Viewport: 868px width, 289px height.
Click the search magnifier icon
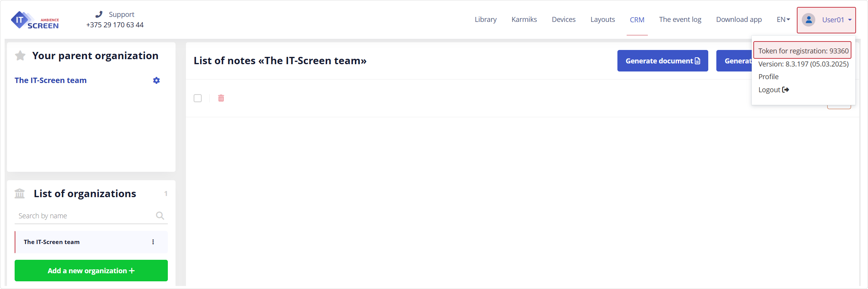pos(160,216)
